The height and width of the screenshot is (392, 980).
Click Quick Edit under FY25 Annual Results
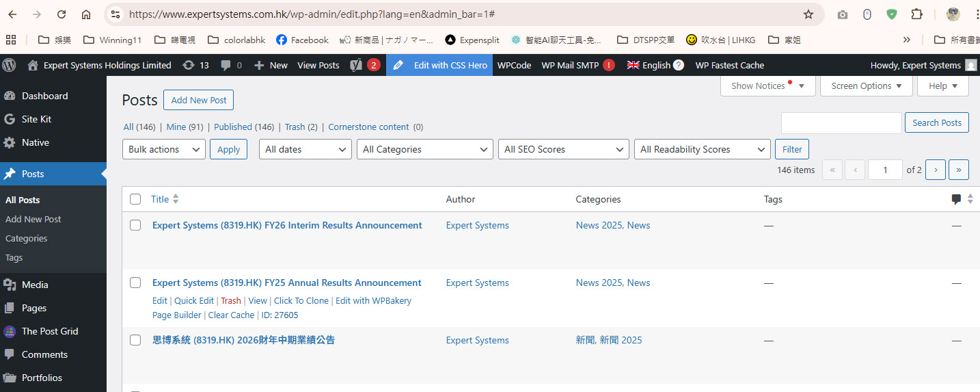[x=194, y=300]
